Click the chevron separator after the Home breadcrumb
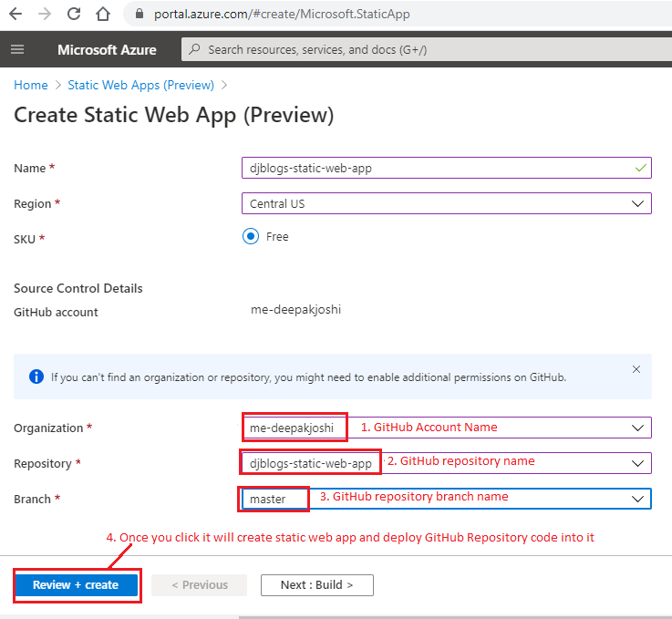The image size is (672, 619). coord(58,85)
